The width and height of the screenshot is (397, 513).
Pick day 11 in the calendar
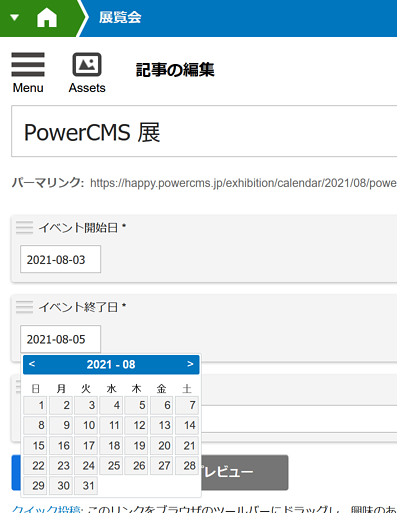(x=111, y=425)
